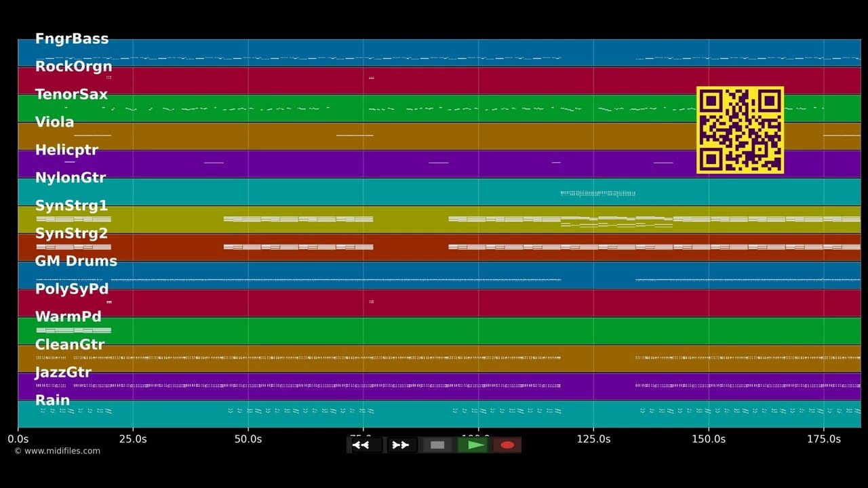Start playback with the green play button
The height and width of the screenshot is (488, 868).
coord(473,445)
